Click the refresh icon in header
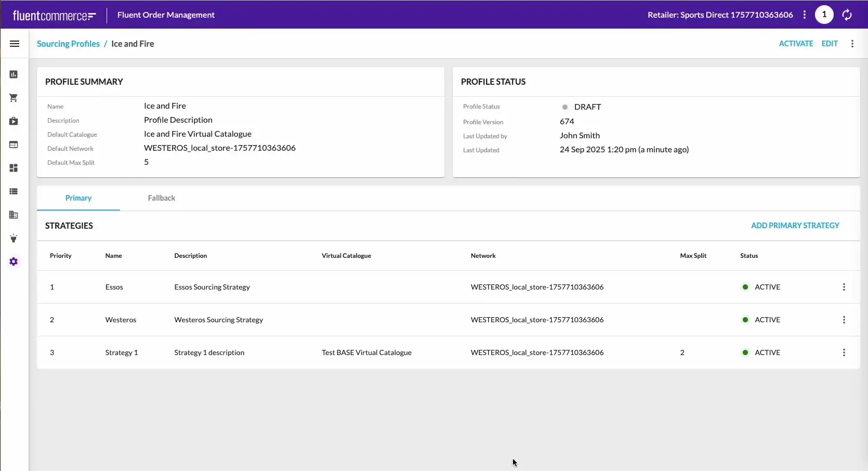 coord(847,15)
